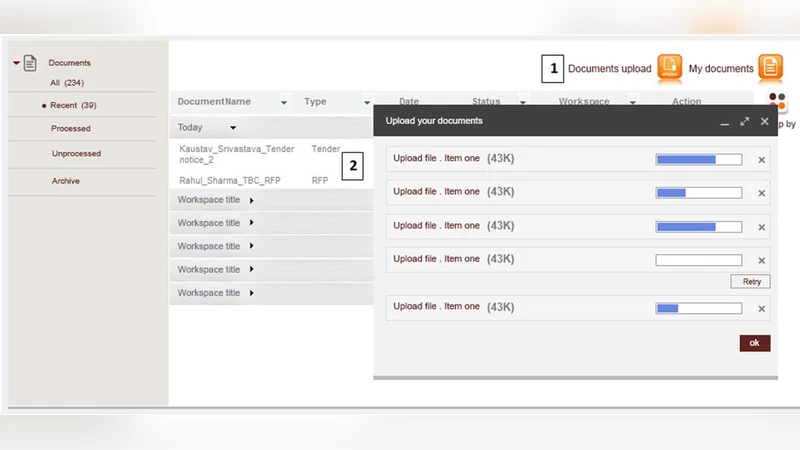The image size is (800, 450).
Task: Remove the second upload item using X
Action: point(761,193)
